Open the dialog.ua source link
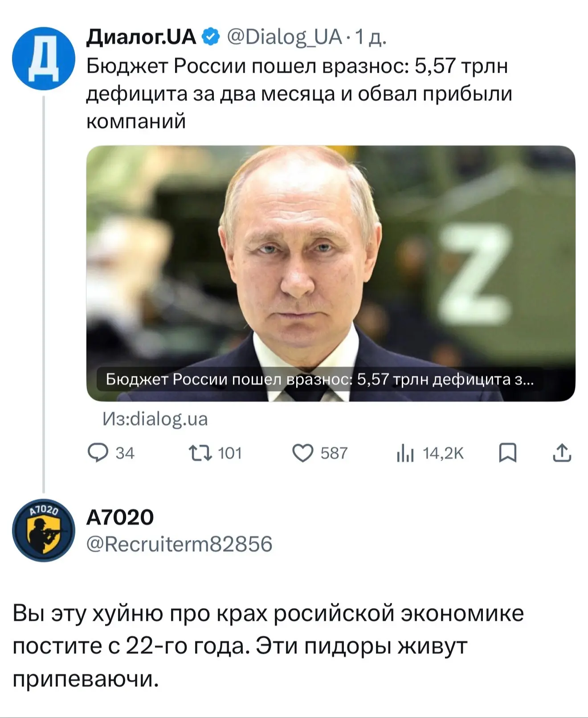 tap(155, 419)
